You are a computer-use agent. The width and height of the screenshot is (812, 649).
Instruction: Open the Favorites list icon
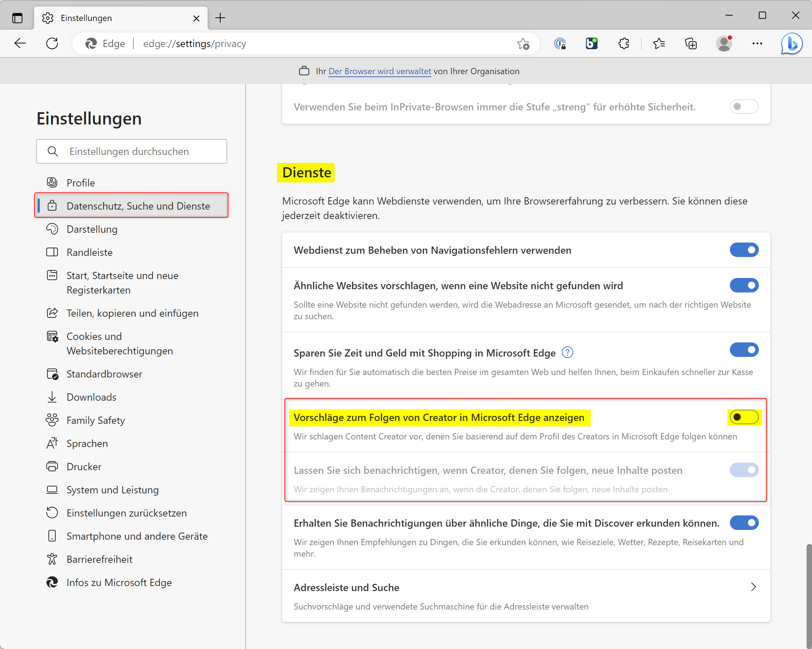659,44
